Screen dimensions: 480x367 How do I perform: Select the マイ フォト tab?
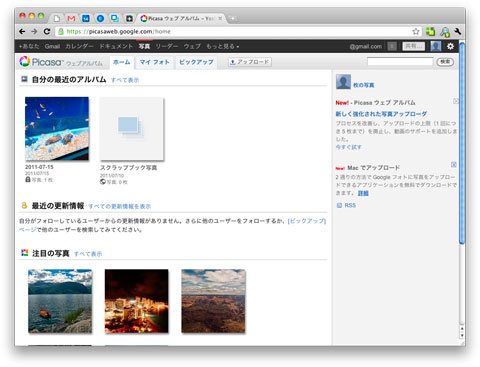tap(155, 62)
